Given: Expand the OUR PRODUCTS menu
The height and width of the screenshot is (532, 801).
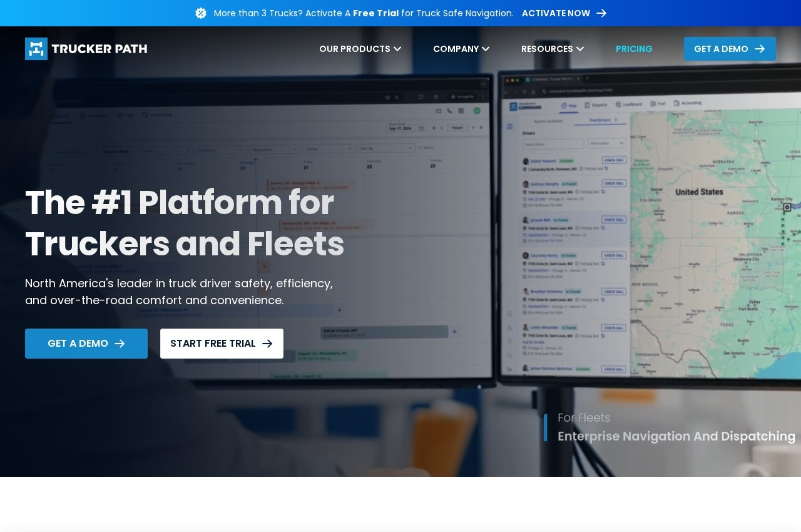Looking at the screenshot, I should point(360,49).
